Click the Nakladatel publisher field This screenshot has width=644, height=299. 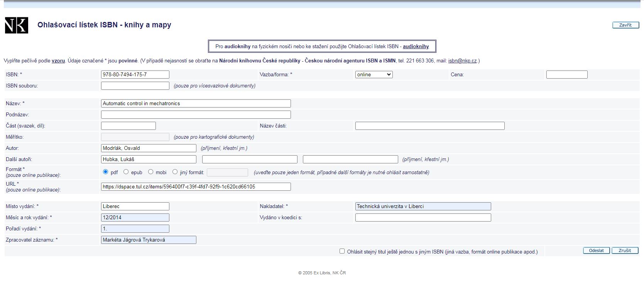click(423, 207)
